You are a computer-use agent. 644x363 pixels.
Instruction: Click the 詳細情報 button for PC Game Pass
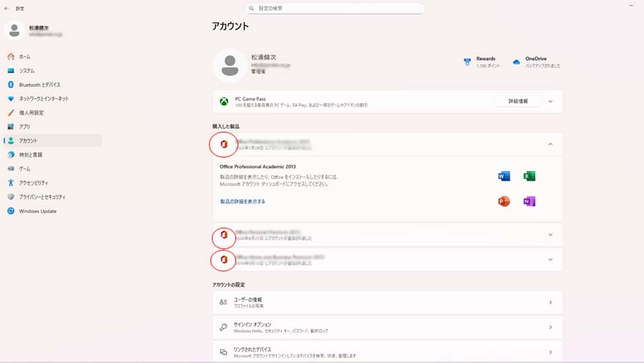point(518,101)
